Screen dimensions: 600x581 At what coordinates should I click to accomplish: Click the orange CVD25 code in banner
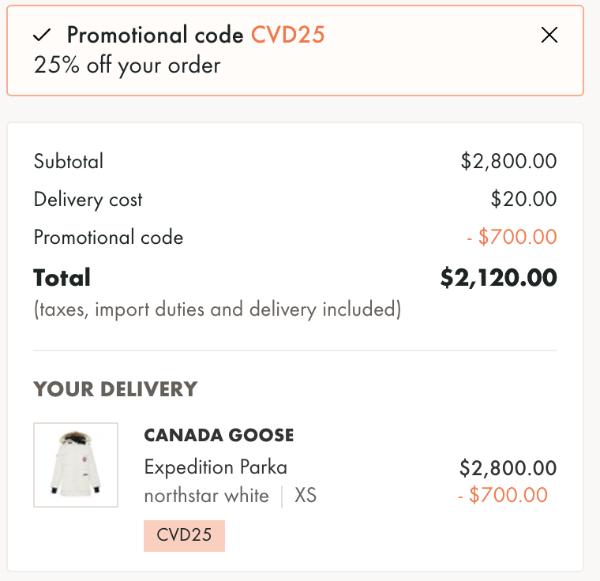288,35
